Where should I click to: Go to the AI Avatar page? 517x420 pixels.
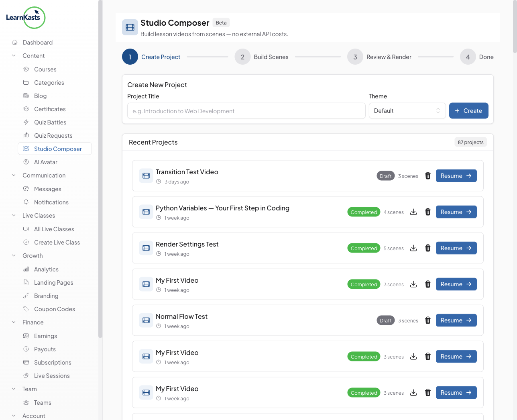46,162
